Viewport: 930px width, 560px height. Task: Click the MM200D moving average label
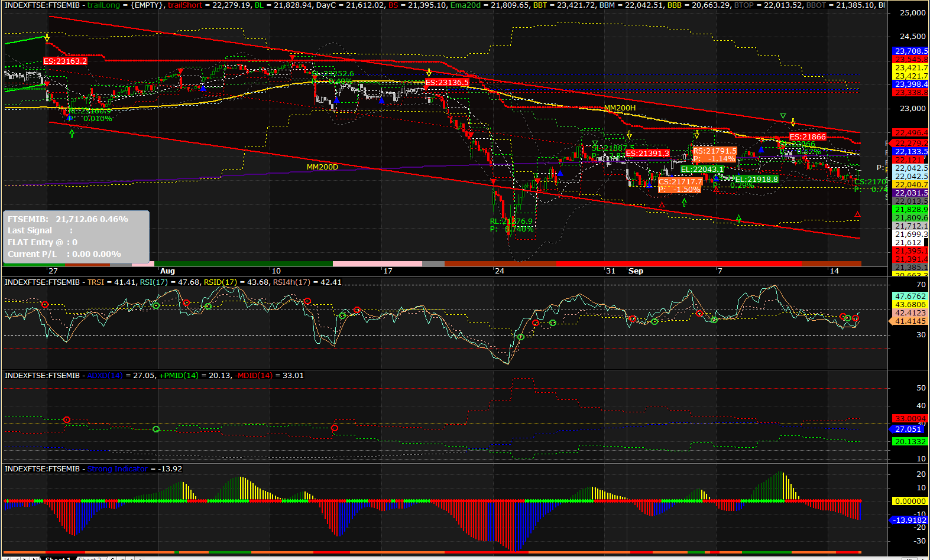coord(322,167)
